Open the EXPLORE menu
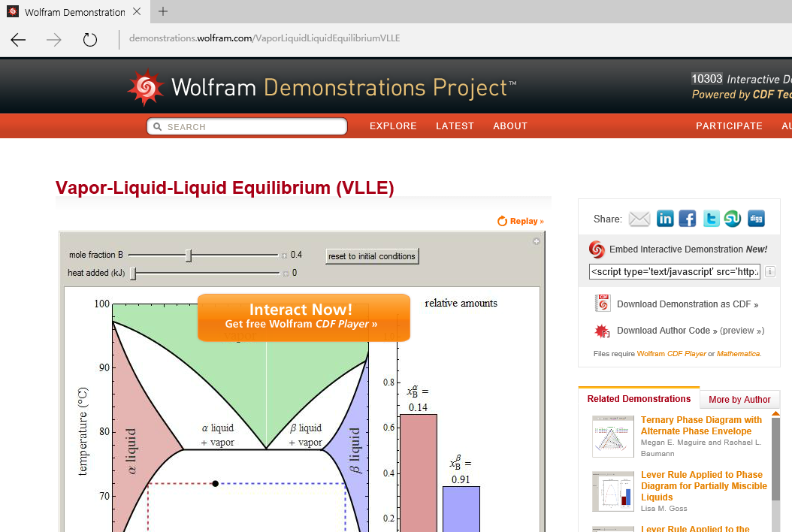This screenshot has width=792, height=532. tap(393, 126)
